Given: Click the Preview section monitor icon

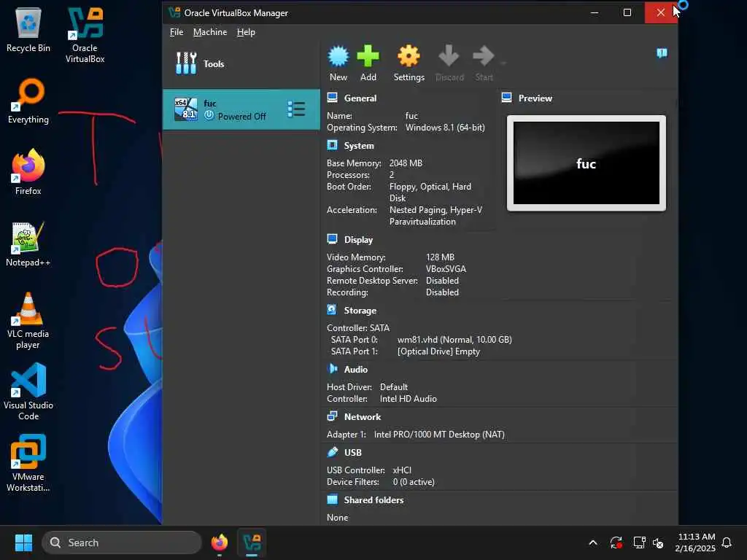Looking at the screenshot, I should point(506,98).
